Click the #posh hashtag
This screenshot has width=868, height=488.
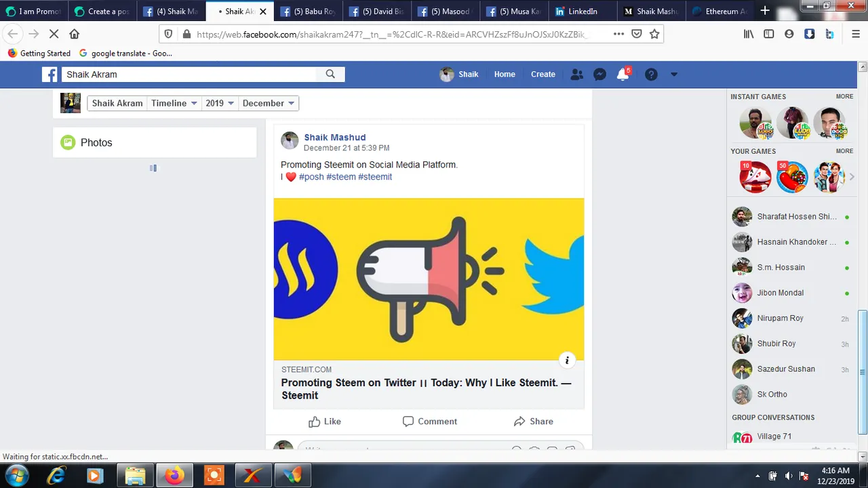tap(311, 177)
